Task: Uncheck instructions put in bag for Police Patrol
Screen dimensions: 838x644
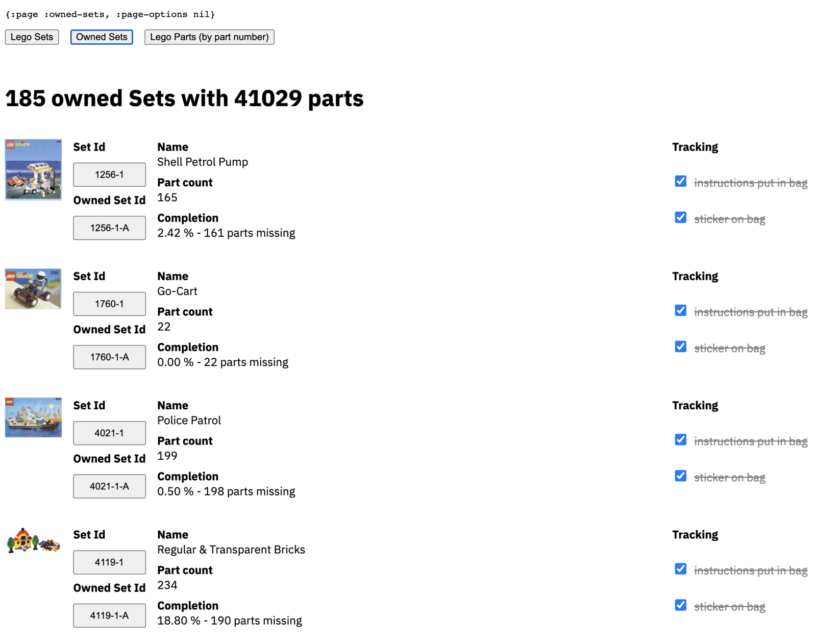Action: coord(680,440)
